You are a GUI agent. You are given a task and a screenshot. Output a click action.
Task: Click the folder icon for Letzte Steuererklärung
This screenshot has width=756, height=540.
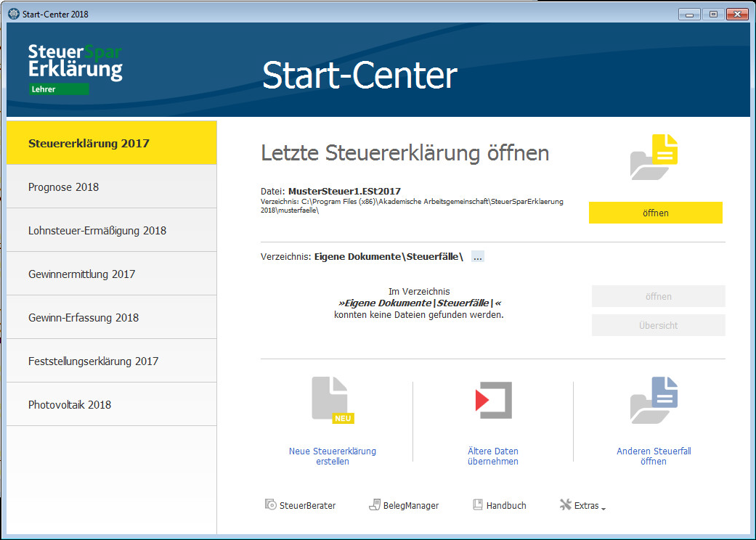pyautogui.click(x=654, y=157)
